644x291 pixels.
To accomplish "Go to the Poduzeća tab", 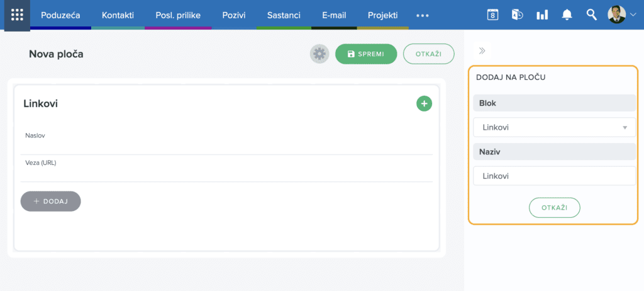I will [61, 14].
